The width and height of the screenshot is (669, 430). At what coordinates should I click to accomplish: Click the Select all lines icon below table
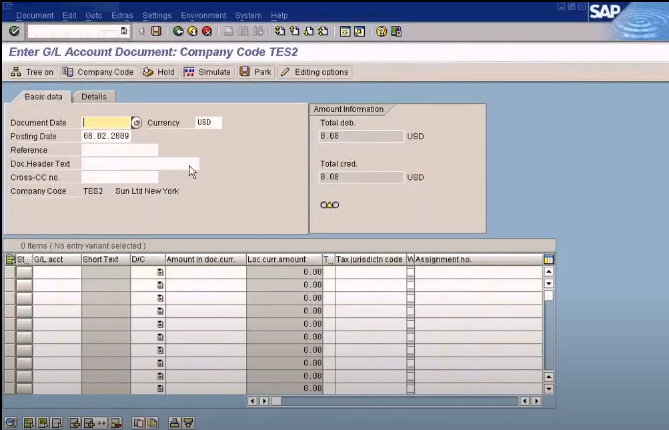point(29,423)
